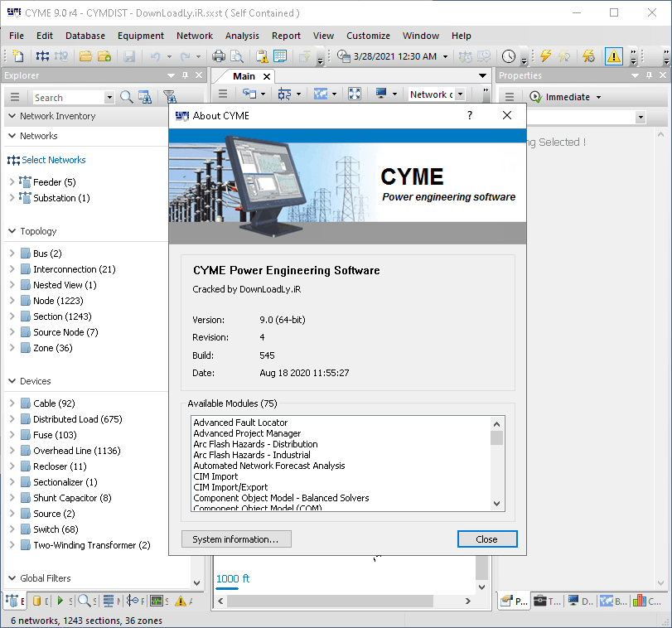The width and height of the screenshot is (672, 628).
Task: Open the print preview icon
Action: click(235, 56)
